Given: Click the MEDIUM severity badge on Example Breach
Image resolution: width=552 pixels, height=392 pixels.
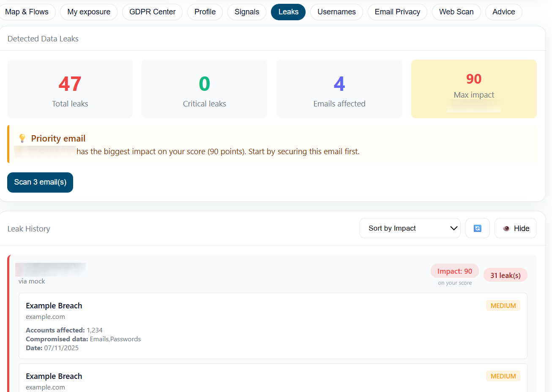Looking at the screenshot, I should pos(503,305).
